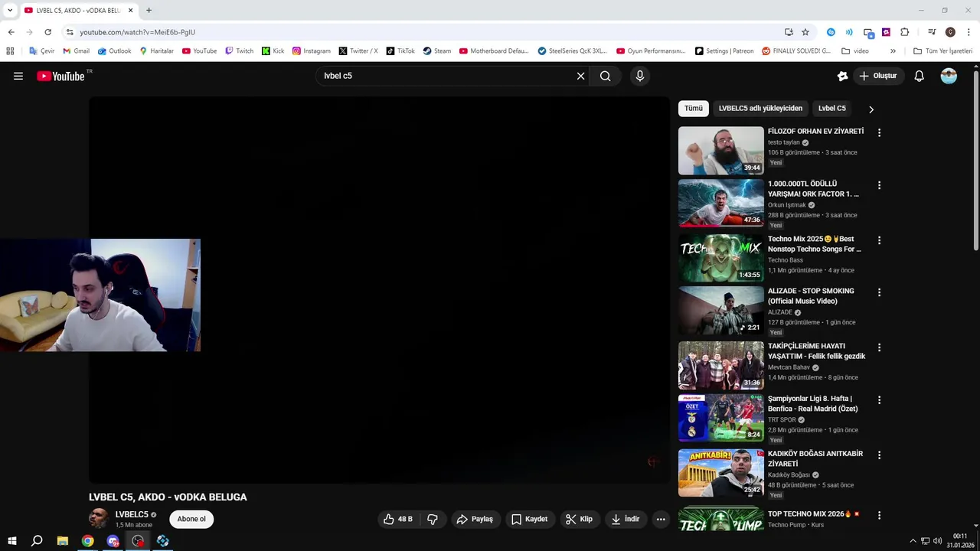Open Windows taskbar search
This screenshot has height=551, width=980.
pos(37,541)
